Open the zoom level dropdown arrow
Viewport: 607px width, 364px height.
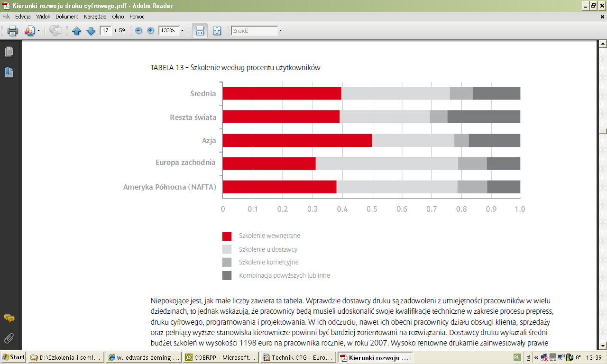pyautogui.click(x=182, y=30)
